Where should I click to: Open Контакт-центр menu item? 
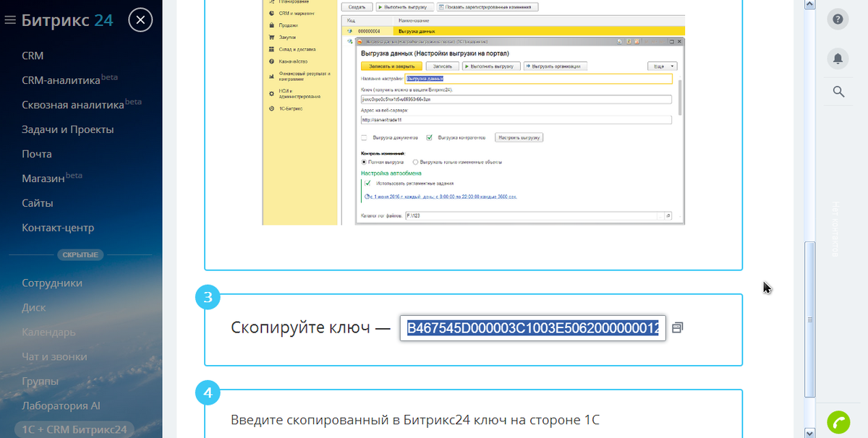point(58,228)
